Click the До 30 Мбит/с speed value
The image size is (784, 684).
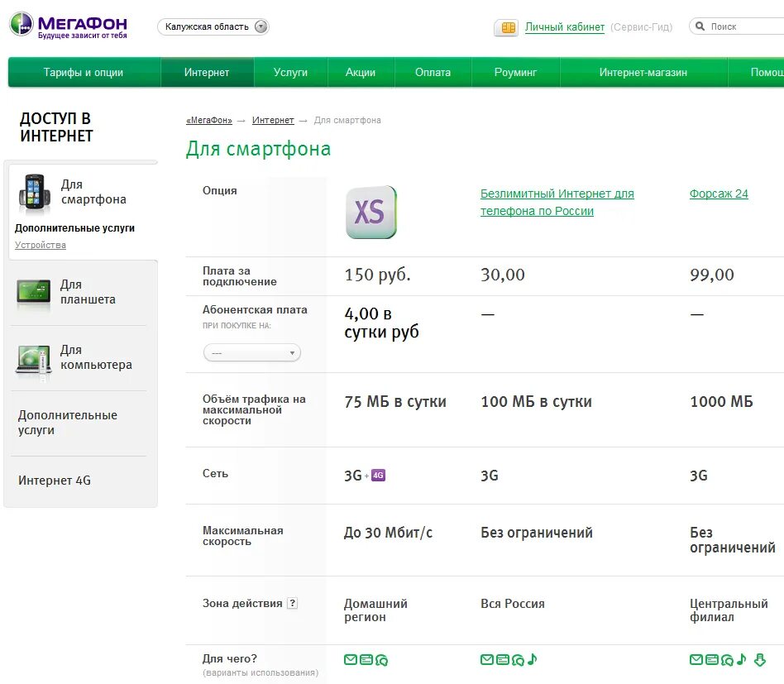tap(388, 533)
